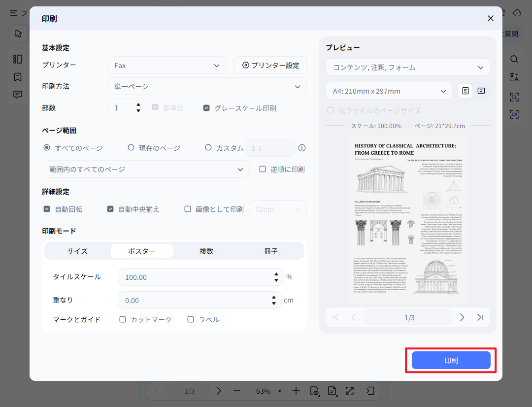
Task: Open the hamburger menu in the background window
Action: pos(14,13)
